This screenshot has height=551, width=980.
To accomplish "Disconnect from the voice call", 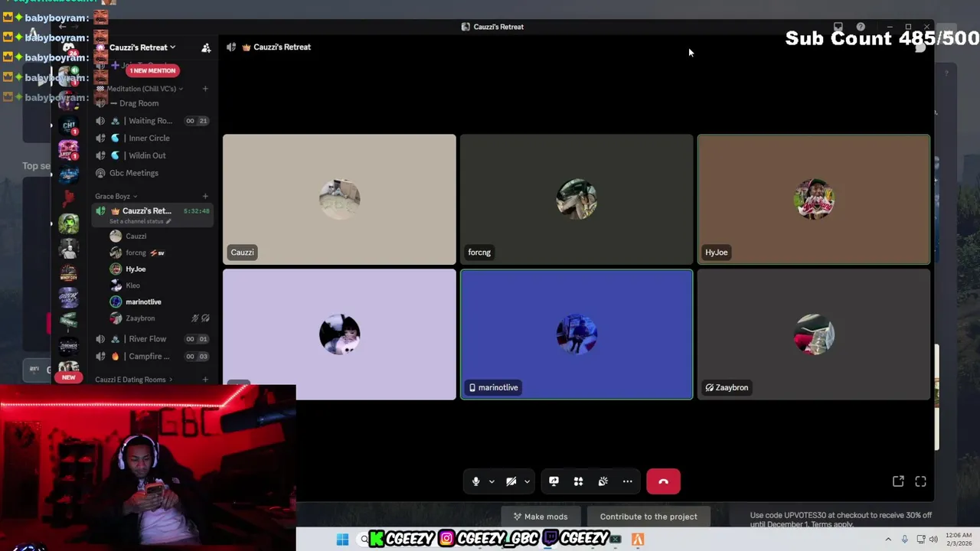I will point(663,481).
